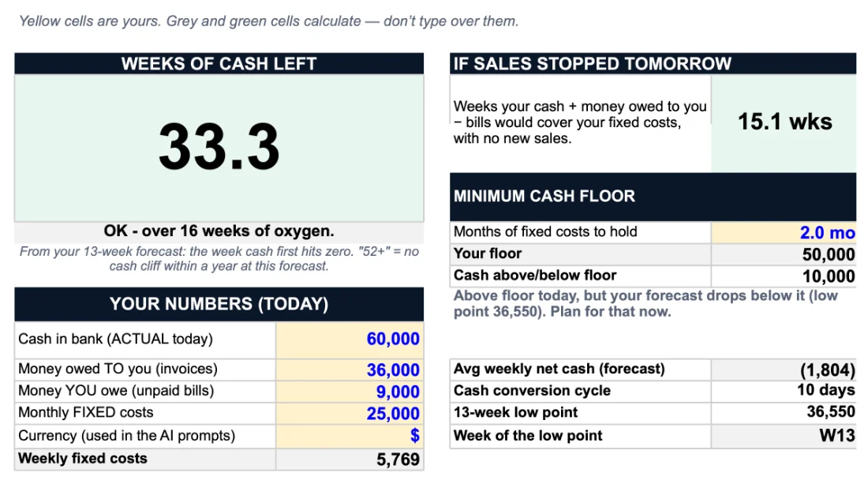Click the WEEKS OF CASH LEFT header
Image resolution: width=868 pixels, height=484 pixels.
[x=219, y=64]
